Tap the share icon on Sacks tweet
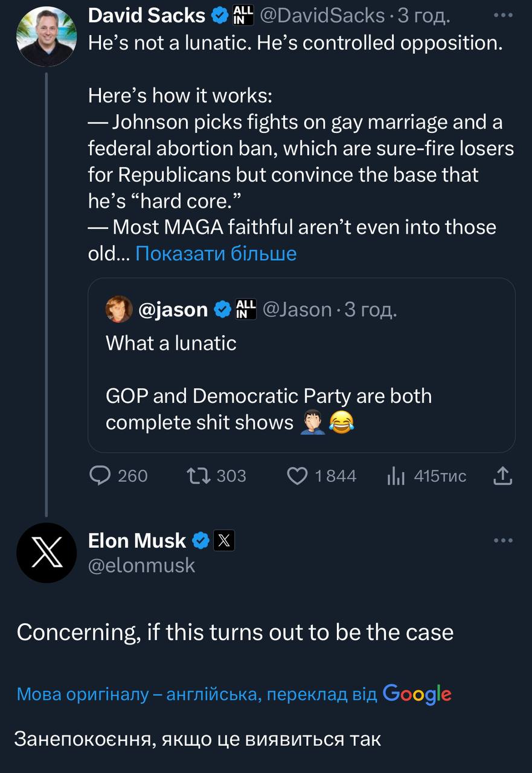Viewport: 532px width, 773px height. pos(502,476)
